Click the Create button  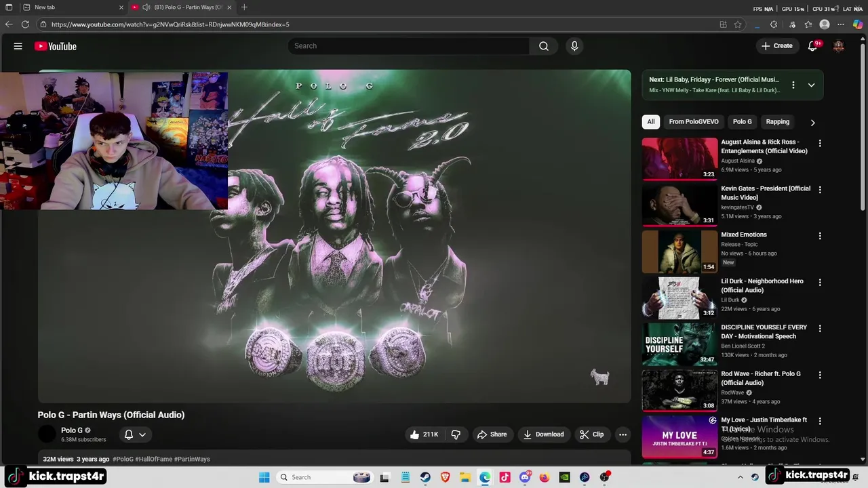click(776, 46)
